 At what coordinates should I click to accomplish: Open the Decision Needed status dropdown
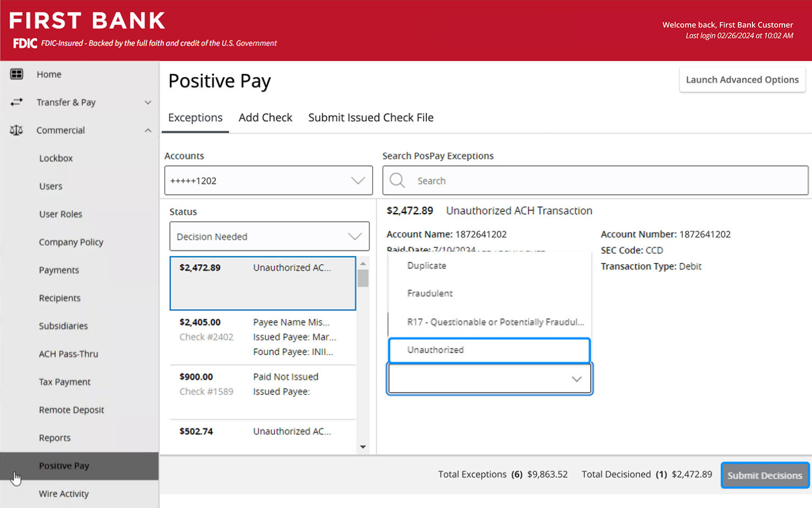coord(269,237)
